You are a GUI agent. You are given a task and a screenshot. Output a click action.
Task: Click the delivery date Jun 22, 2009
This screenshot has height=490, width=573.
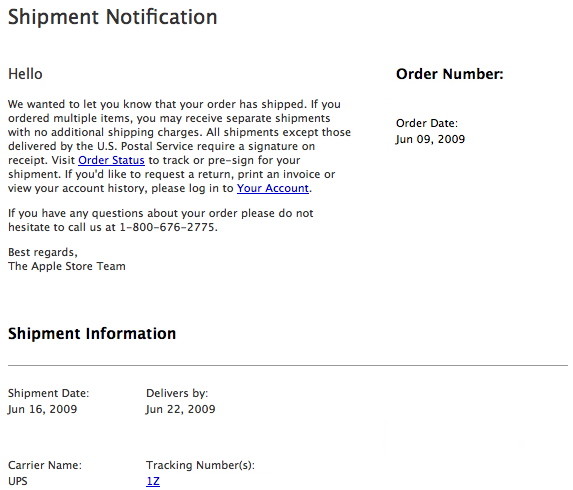pyautogui.click(x=181, y=409)
